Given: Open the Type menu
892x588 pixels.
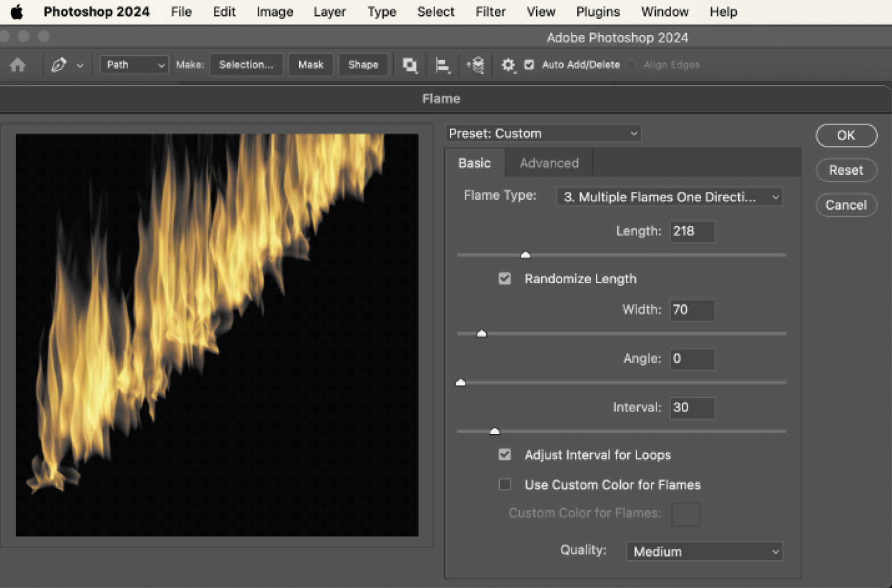Looking at the screenshot, I should pyautogui.click(x=381, y=11).
